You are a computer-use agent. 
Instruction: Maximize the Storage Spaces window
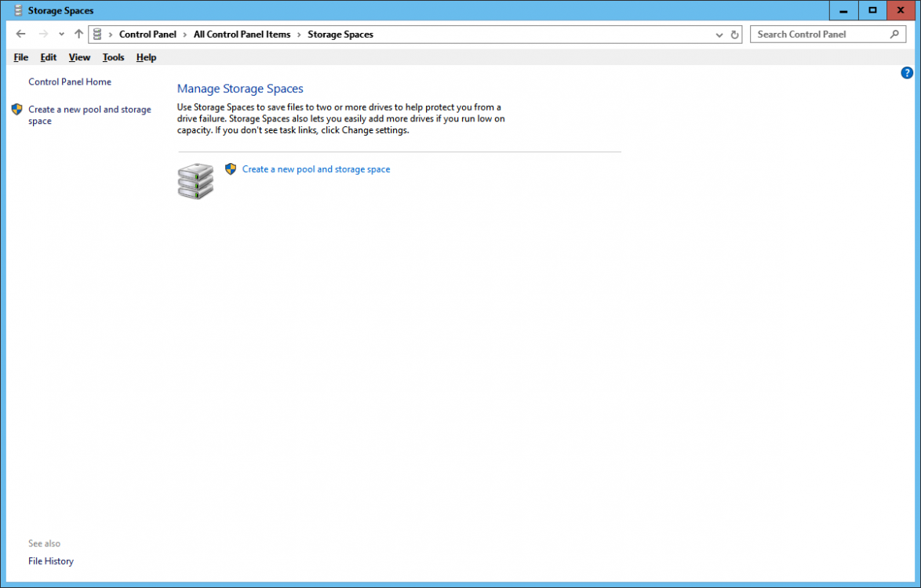point(872,10)
